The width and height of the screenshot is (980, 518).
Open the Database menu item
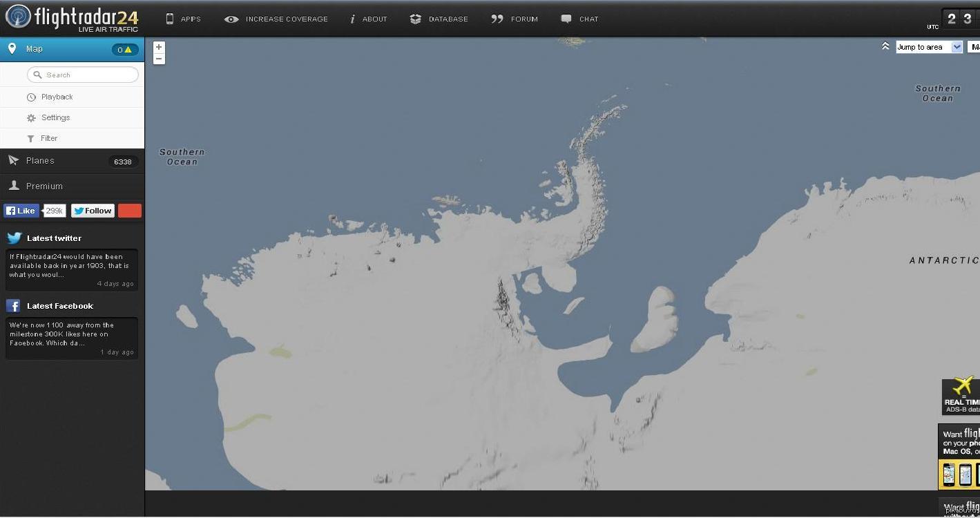point(439,19)
